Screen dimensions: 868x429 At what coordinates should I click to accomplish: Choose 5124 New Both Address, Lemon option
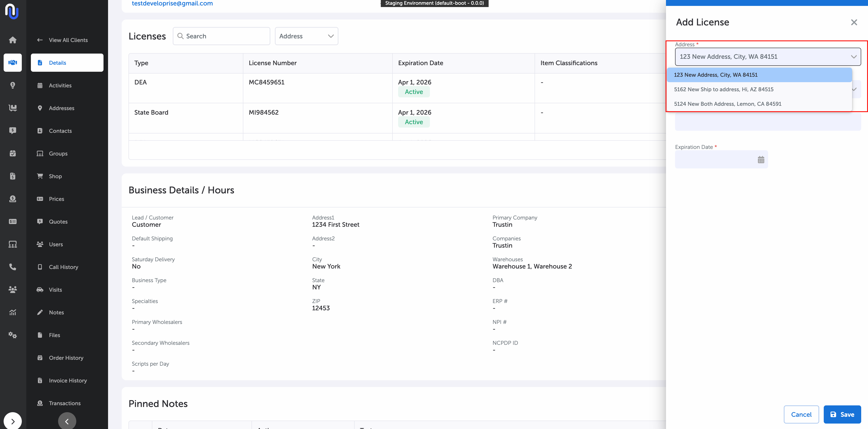pos(727,104)
